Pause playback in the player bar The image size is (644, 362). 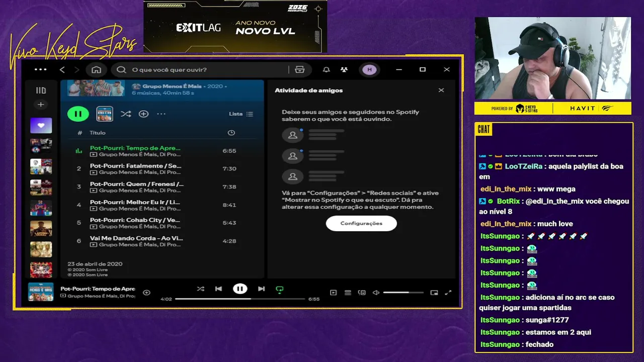[x=240, y=289]
